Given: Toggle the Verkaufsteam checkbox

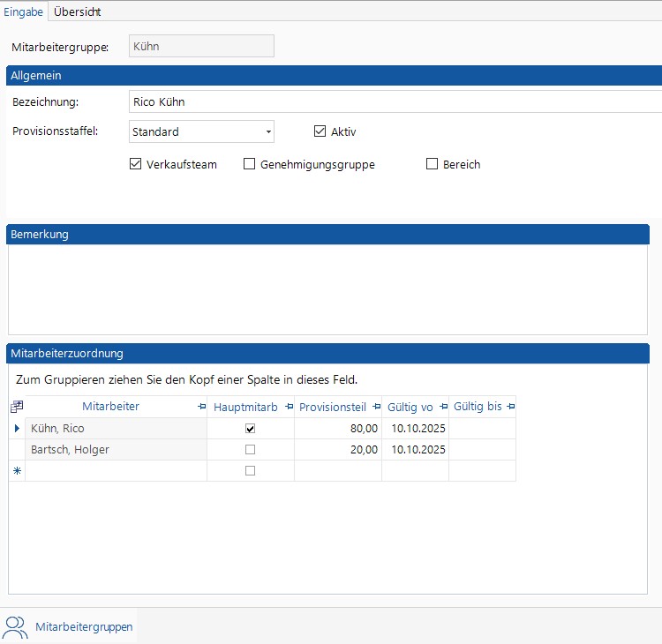Looking at the screenshot, I should point(136,164).
